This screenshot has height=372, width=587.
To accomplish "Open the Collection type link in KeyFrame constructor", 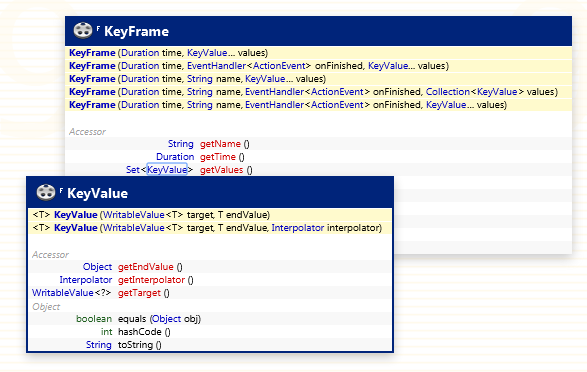I will [x=448, y=92].
